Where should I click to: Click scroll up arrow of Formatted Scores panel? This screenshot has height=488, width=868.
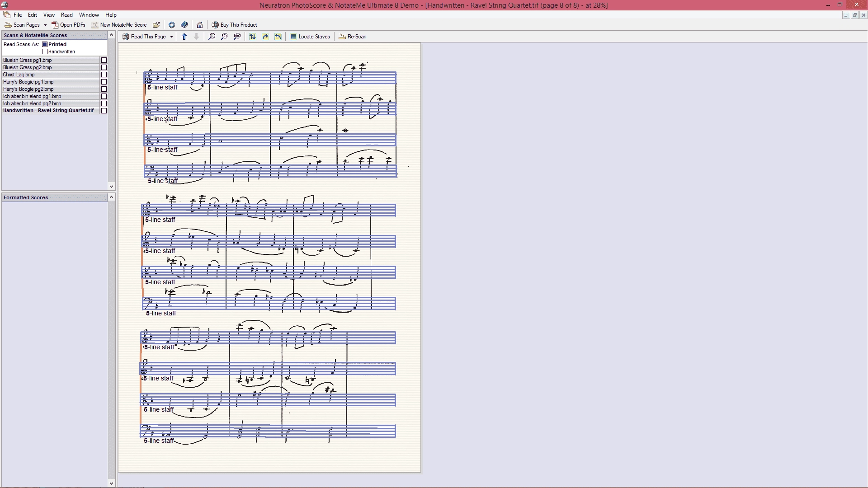tap(111, 197)
